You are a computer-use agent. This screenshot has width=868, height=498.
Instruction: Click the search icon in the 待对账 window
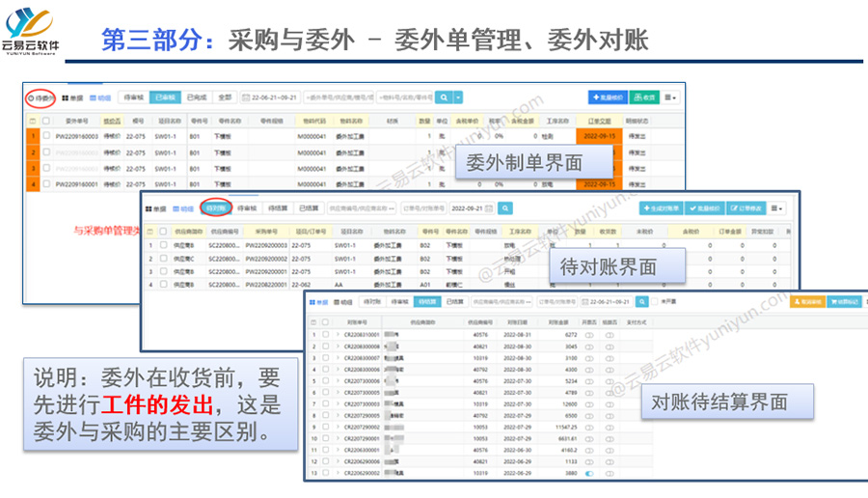[x=504, y=208]
